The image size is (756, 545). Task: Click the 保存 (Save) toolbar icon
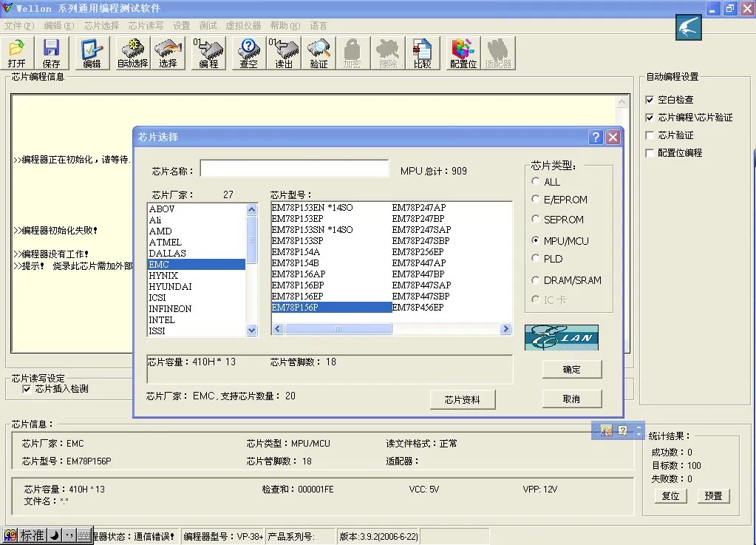click(x=51, y=53)
